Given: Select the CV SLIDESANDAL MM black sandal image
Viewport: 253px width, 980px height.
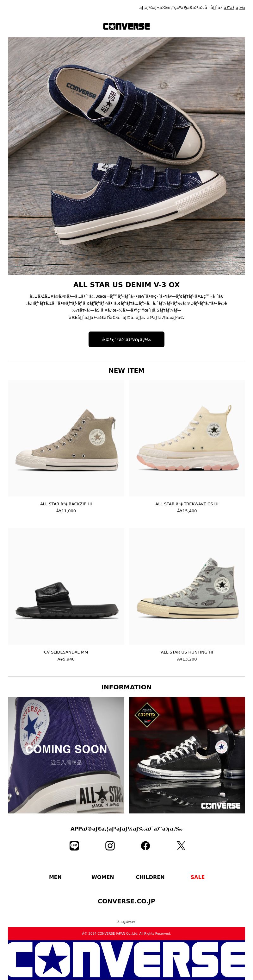Looking at the screenshot, I should [x=66, y=586].
